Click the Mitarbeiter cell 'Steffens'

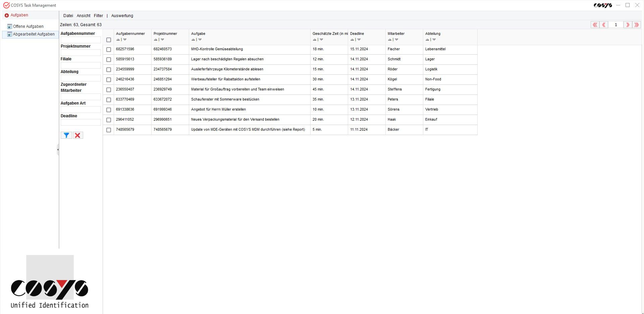pyautogui.click(x=394, y=89)
